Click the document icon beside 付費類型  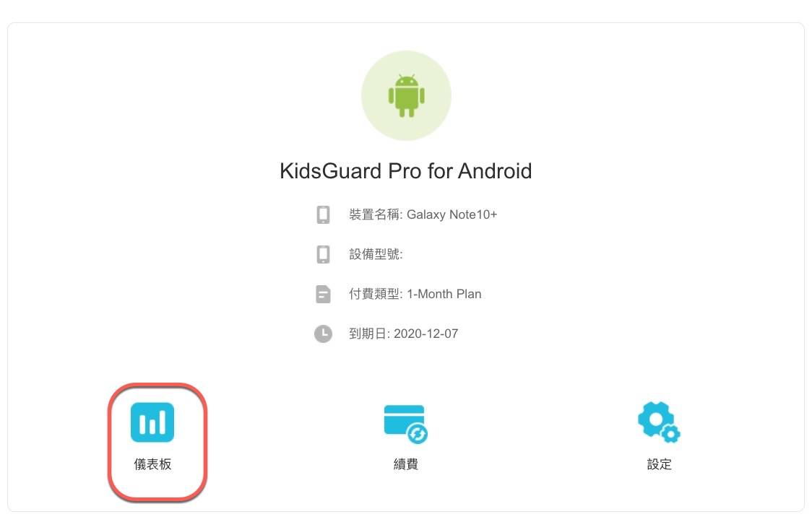(323, 294)
